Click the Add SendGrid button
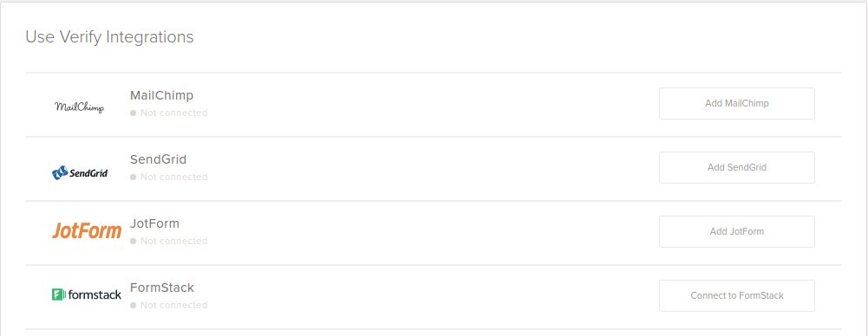868x336 pixels. point(737,167)
